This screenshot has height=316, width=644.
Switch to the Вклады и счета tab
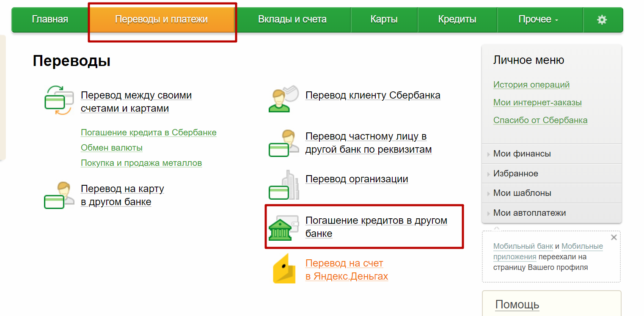coord(292,19)
